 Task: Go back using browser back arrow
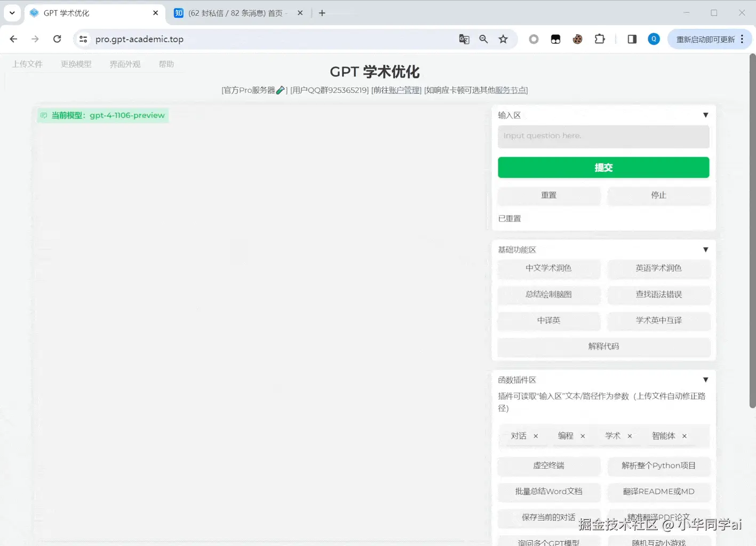pos(13,39)
